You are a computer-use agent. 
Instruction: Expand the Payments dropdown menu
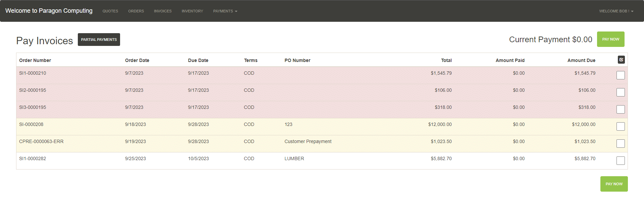click(225, 11)
